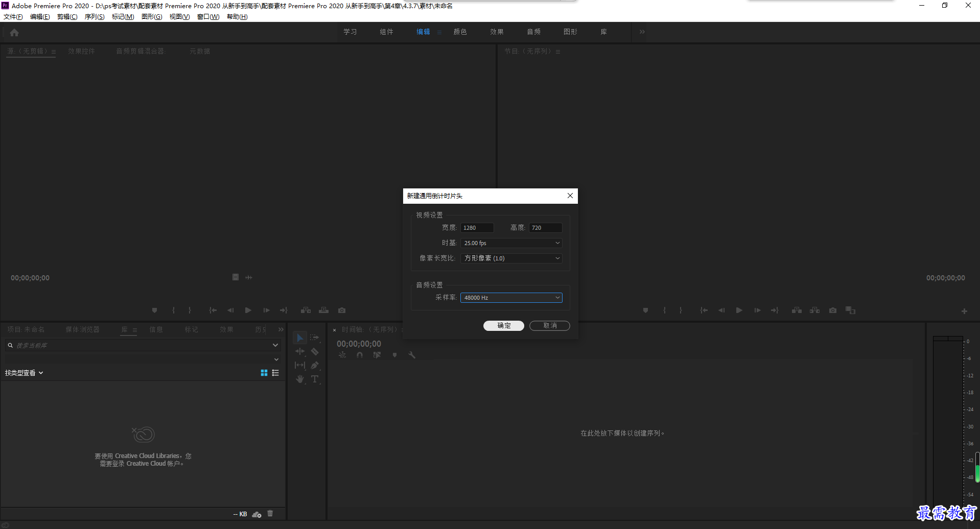Expand hidden project panel tabs chevron
The height and width of the screenshot is (529, 980).
(281, 329)
